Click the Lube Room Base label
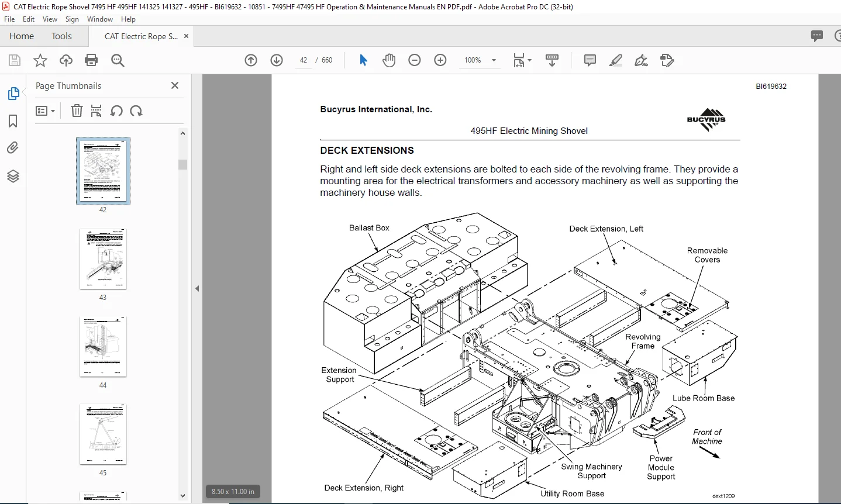Viewport: 841px width, 504px height. tap(704, 398)
